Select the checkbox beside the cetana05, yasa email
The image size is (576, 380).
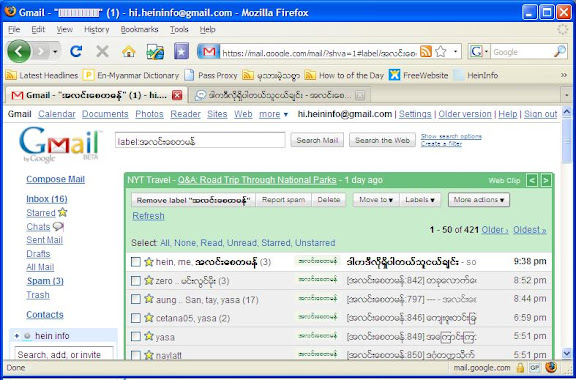pyautogui.click(x=136, y=318)
